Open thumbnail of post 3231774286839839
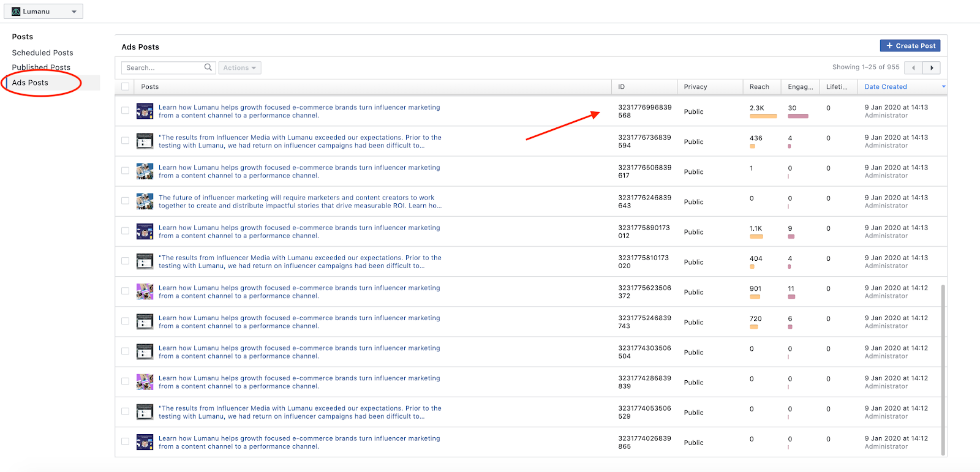 (x=145, y=381)
